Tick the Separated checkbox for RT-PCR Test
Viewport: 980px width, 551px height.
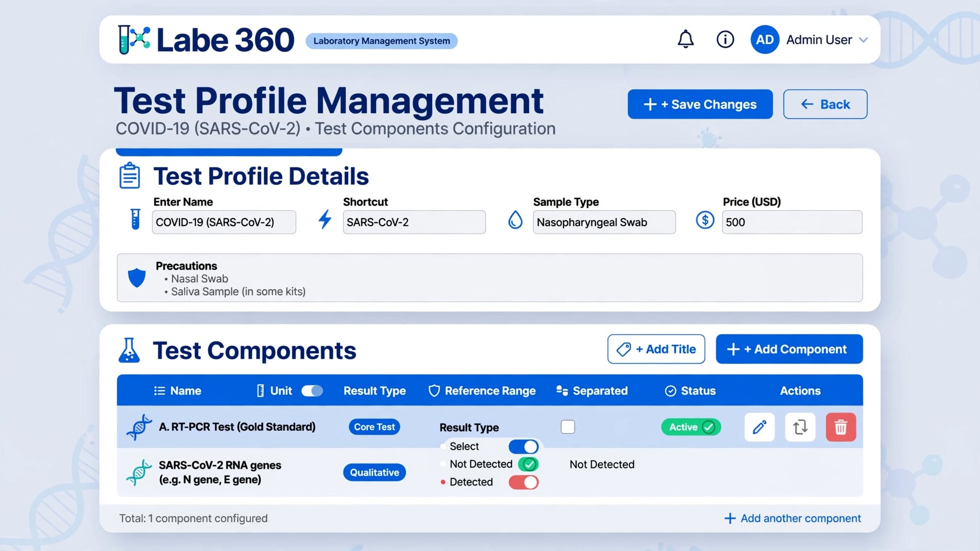[568, 427]
